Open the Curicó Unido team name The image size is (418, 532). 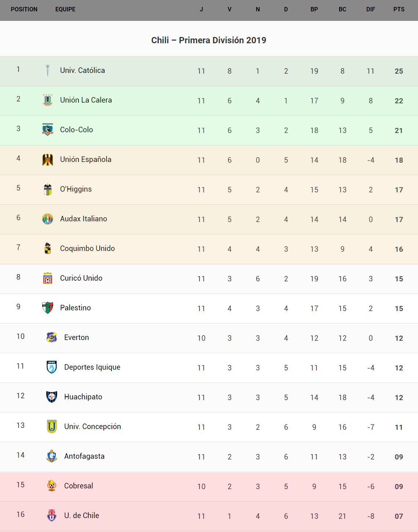81,278
